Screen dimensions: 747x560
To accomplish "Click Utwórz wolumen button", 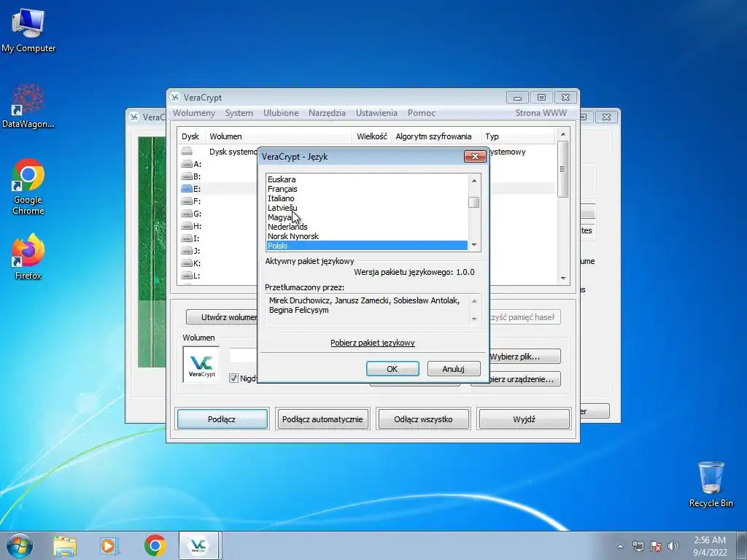I will coord(222,317).
